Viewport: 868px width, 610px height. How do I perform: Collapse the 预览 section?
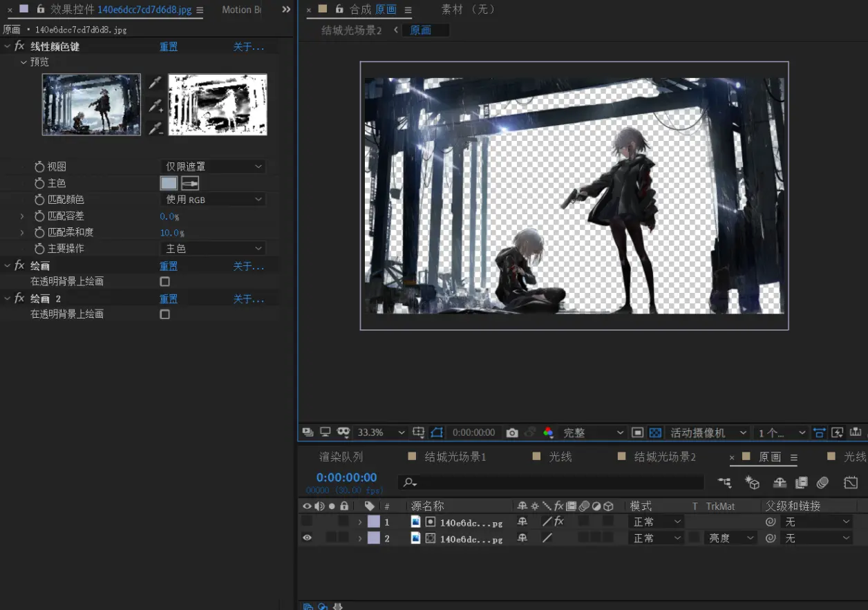coord(24,62)
